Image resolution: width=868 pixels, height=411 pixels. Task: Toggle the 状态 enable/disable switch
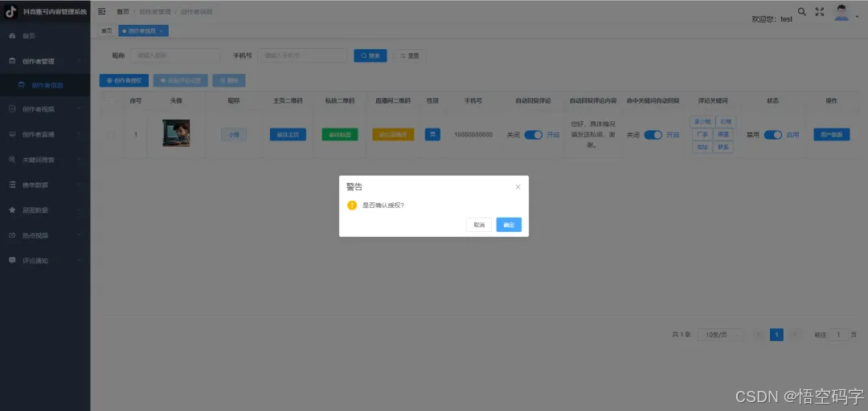click(773, 135)
